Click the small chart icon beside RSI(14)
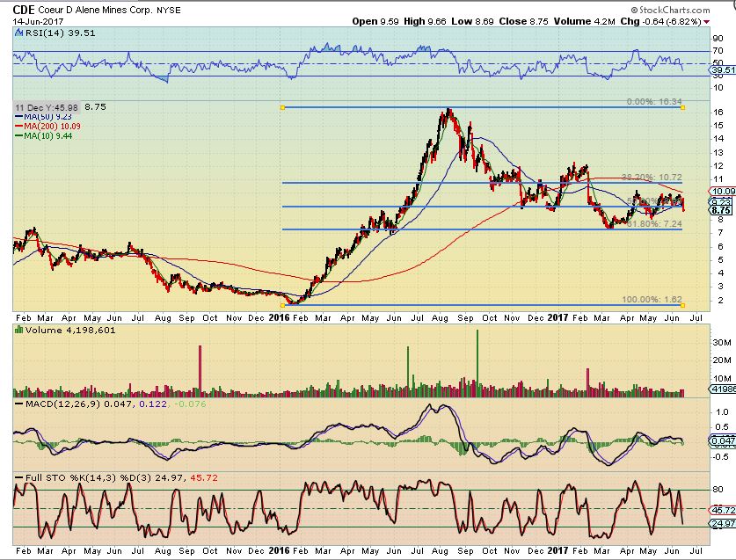 17,33
